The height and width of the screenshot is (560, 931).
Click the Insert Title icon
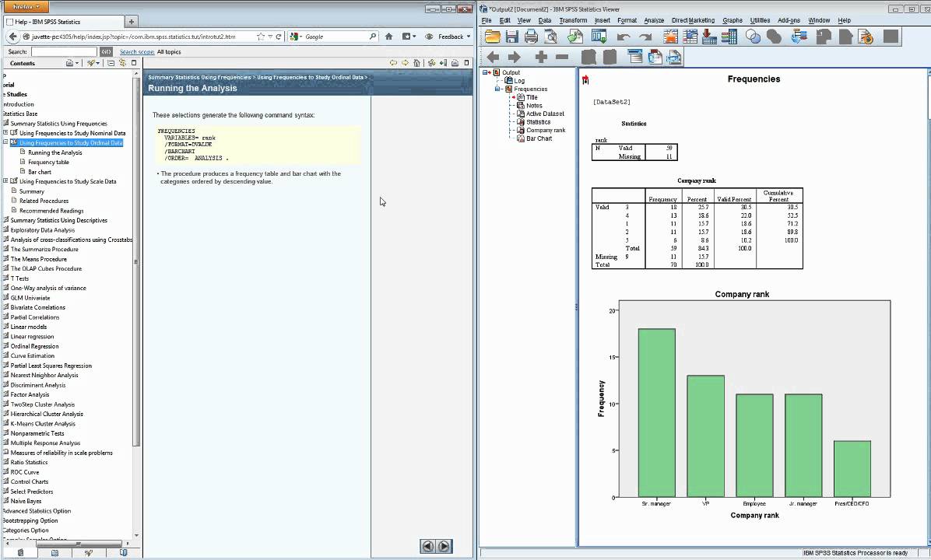[x=655, y=57]
